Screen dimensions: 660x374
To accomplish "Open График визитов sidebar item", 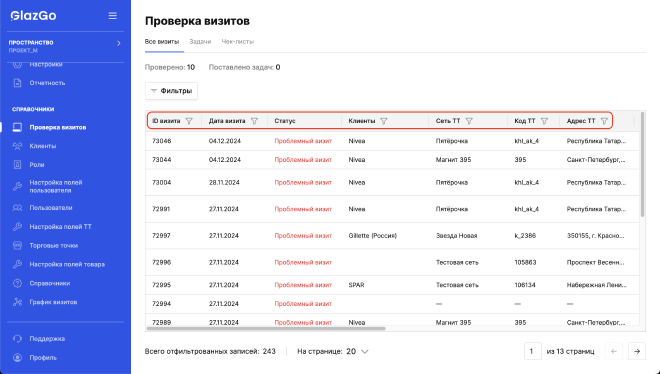I will point(53,302).
